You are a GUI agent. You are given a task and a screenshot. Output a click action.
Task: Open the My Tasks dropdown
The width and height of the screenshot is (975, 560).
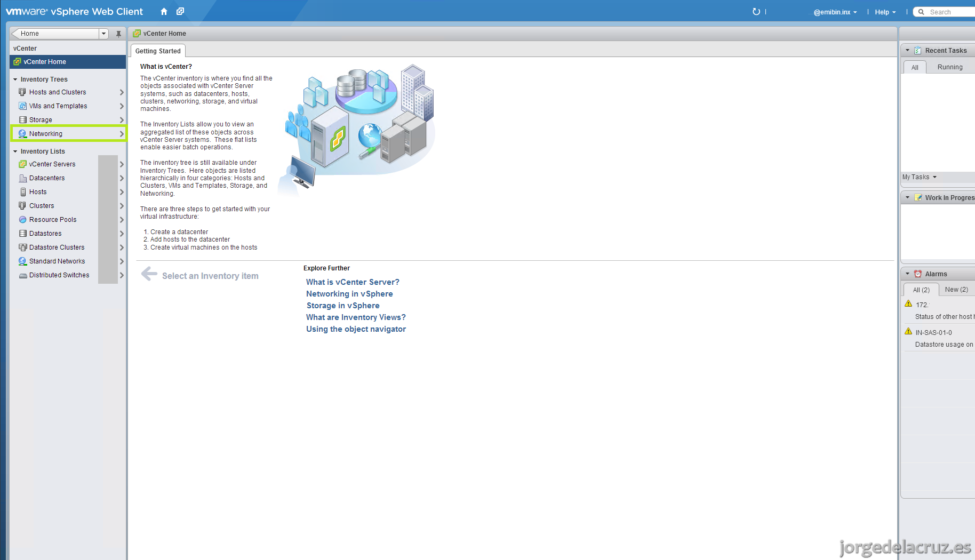(x=920, y=177)
